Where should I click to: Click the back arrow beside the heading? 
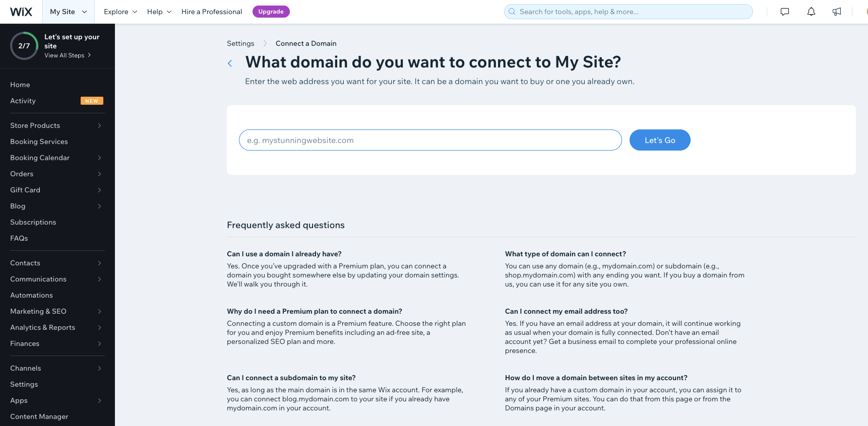click(230, 63)
